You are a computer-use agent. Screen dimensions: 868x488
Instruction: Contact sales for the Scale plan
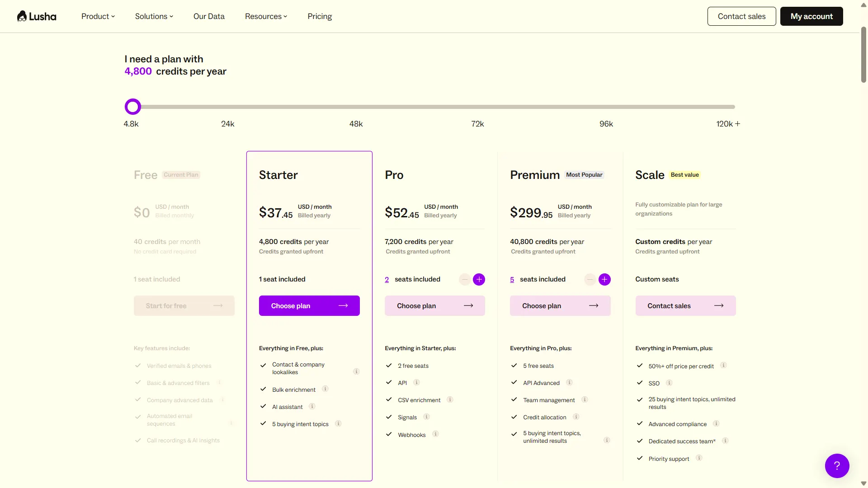coord(685,306)
